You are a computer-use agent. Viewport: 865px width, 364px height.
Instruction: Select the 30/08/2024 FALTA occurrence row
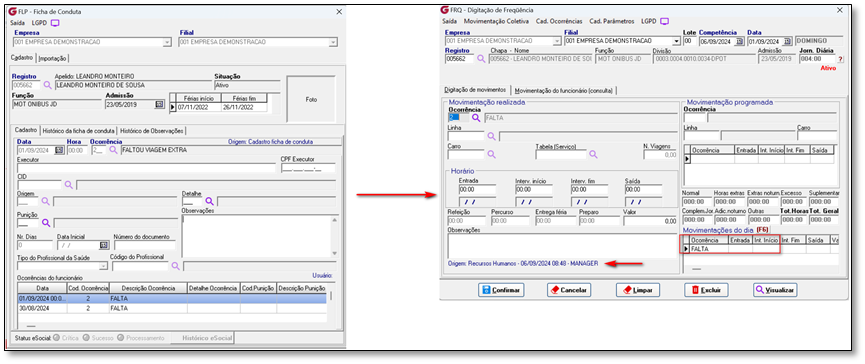point(172,309)
